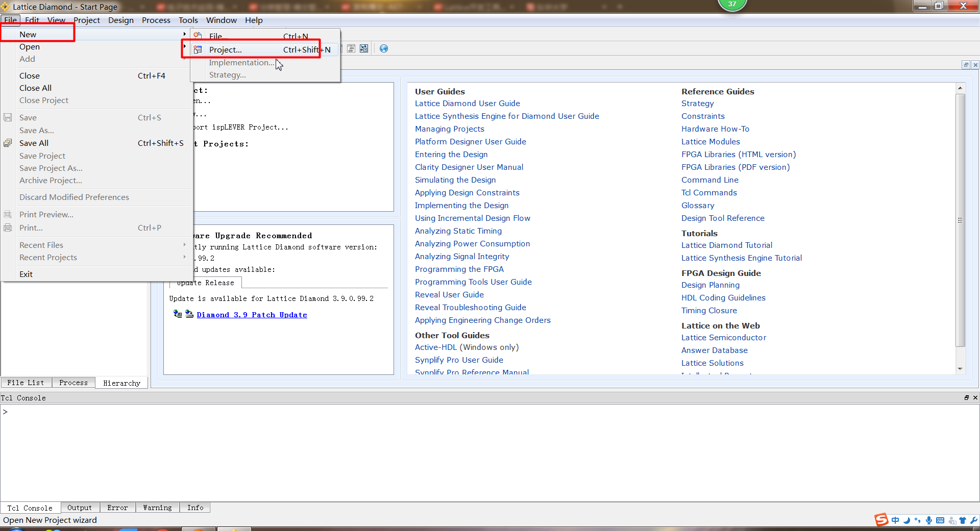
Task: Switch to the Process tab in the left panel
Action: (x=73, y=383)
